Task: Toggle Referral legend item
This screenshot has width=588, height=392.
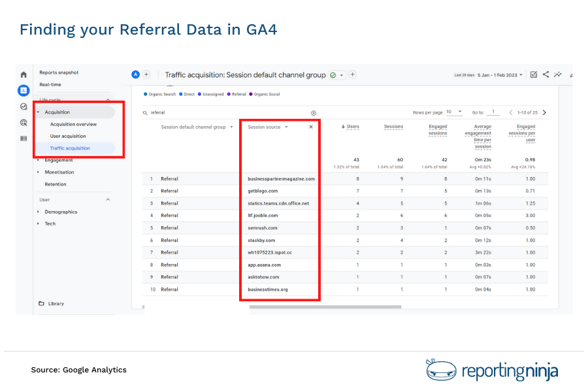Action: pos(237,94)
